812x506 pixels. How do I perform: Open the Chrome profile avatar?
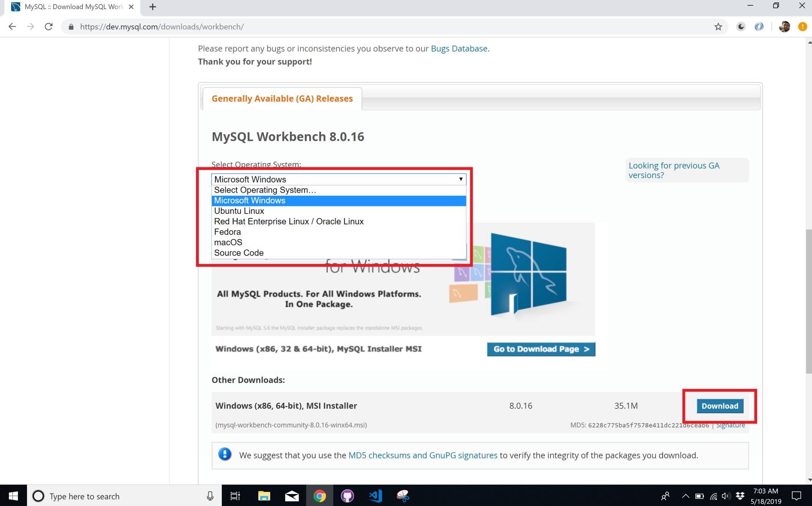pyautogui.click(x=785, y=27)
